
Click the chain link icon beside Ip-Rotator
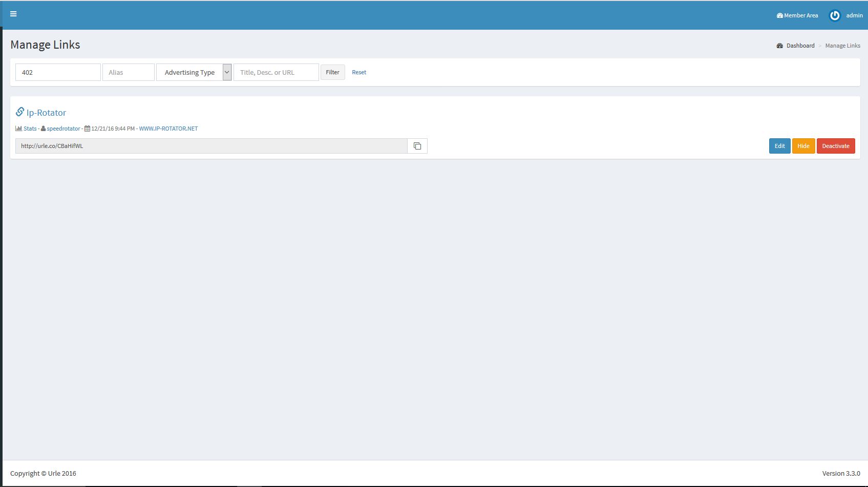coord(20,112)
